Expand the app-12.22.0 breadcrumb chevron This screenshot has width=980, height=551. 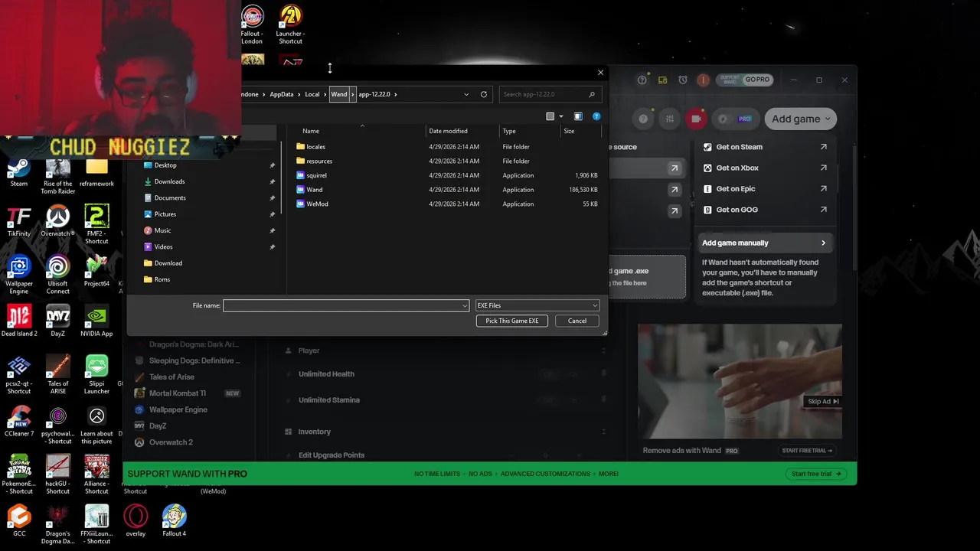(x=395, y=94)
